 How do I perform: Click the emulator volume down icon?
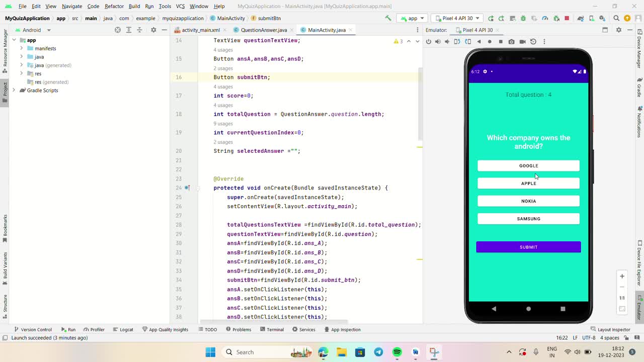pyautogui.click(x=447, y=42)
